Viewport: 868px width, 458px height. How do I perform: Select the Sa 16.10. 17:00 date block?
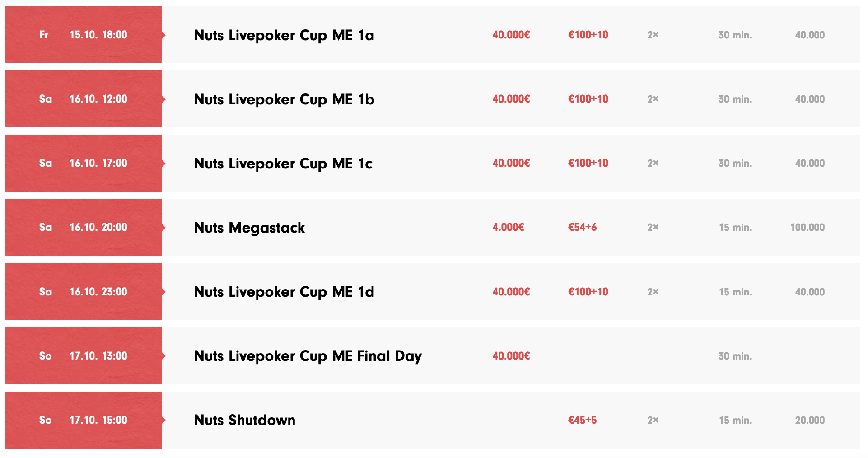pyautogui.click(x=83, y=163)
